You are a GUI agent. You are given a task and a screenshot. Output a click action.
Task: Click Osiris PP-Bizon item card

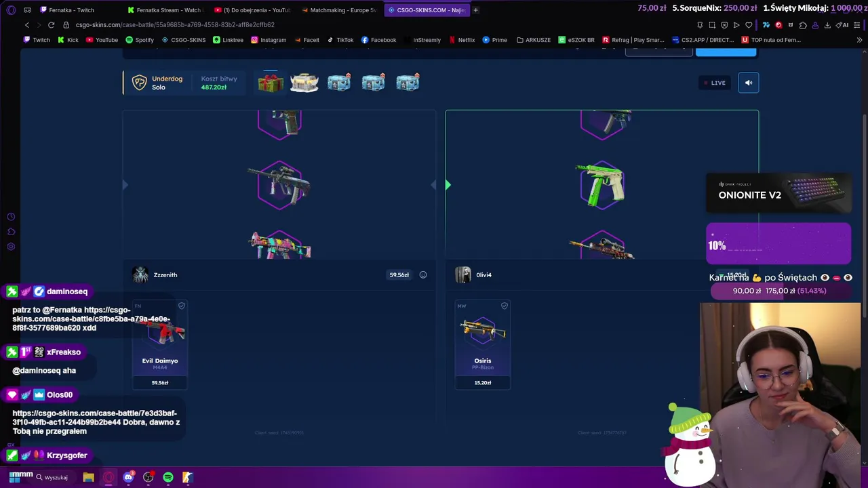pos(483,345)
